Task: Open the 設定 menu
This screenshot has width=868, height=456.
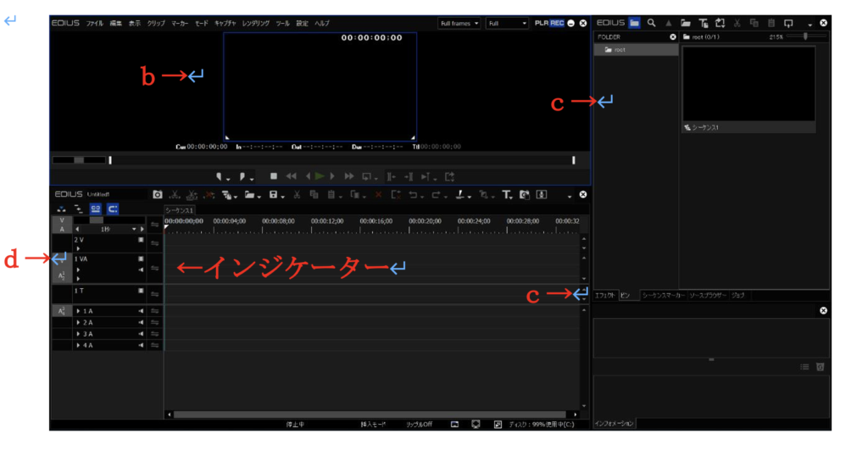Action: [303, 23]
